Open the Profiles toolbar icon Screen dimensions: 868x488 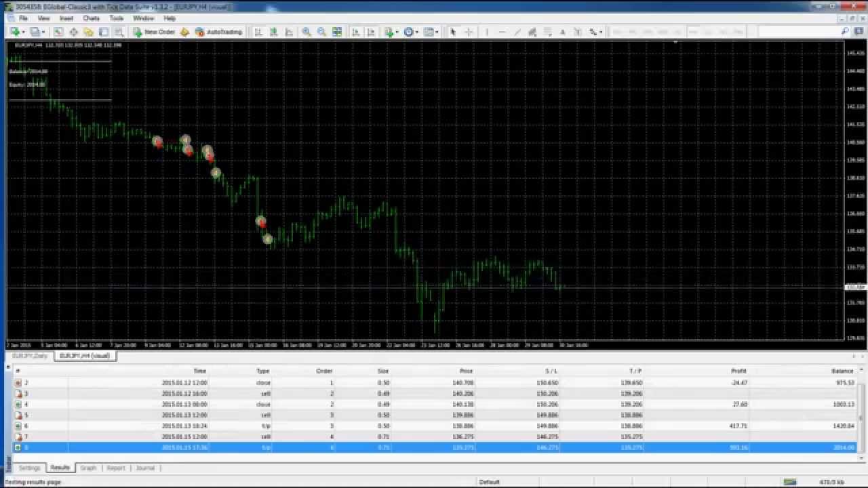tap(35, 32)
